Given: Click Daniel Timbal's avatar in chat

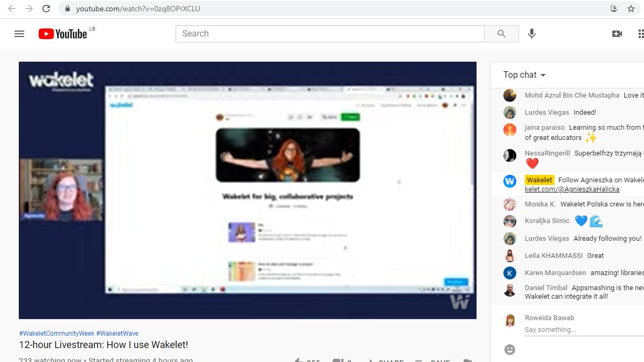Looking at the screenshot, I should pyautogui.click(x=510, y=290).
